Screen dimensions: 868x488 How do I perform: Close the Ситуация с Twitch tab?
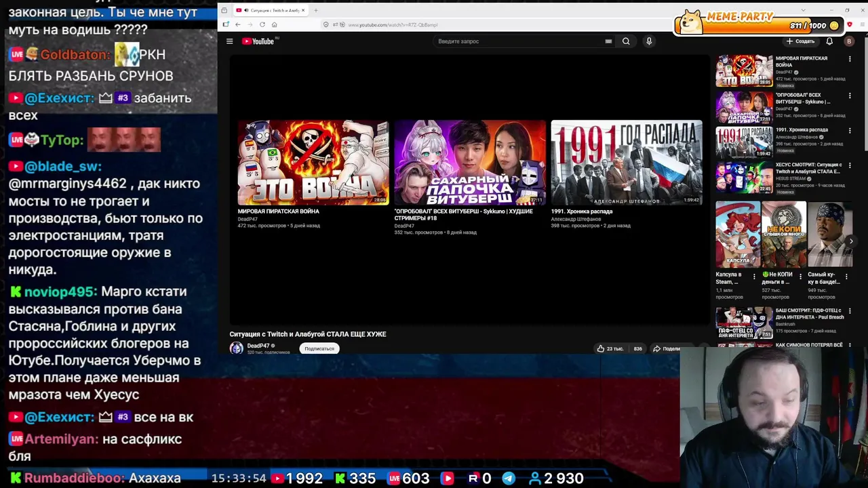303,10
